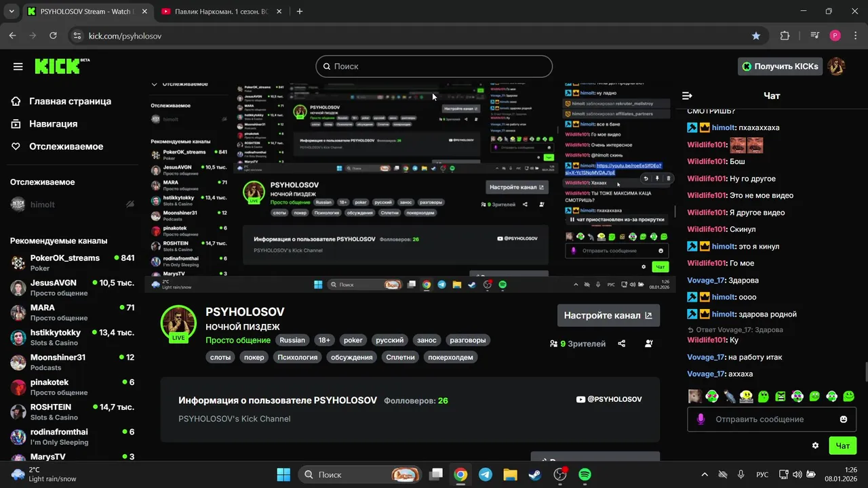Show hidden system tray icons
Image resolution: width=868 pixels, height=488 pixels.
705,474
